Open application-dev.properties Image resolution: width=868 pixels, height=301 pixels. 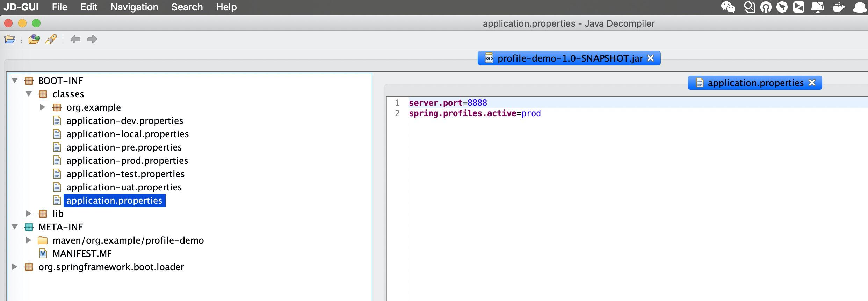point(125,121)
